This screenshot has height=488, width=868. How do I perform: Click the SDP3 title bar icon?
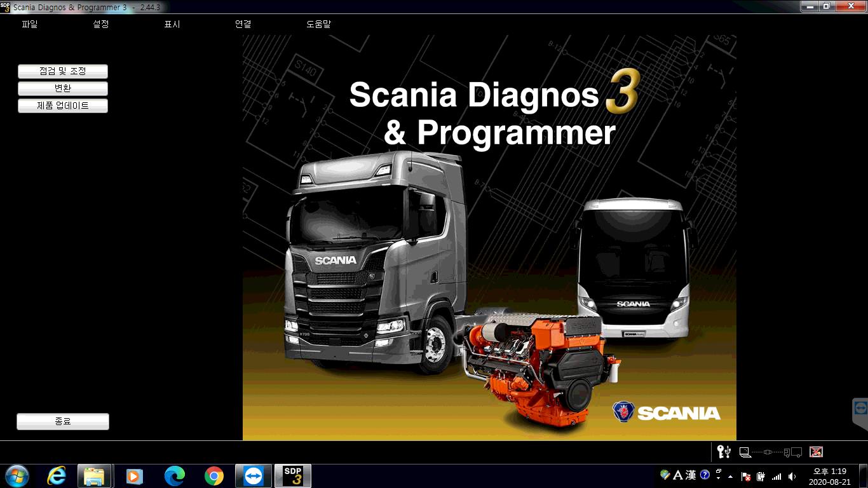click(x=5, y=7)
